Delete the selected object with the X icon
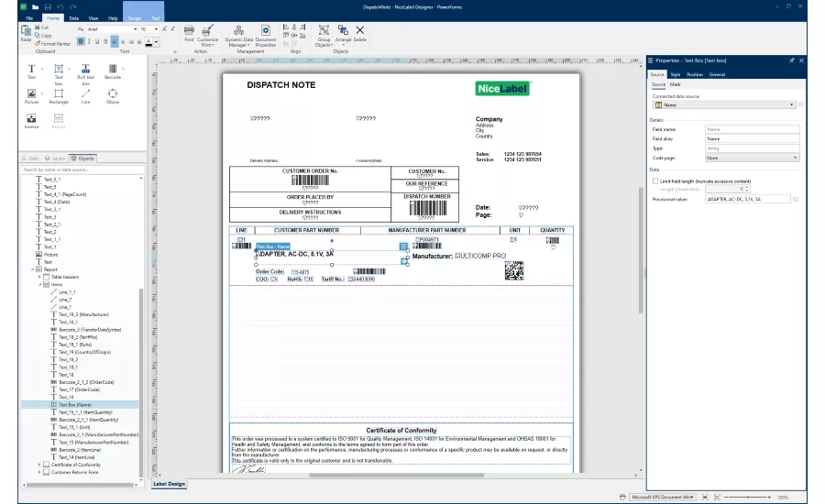Screen dimensions: 825x504 coord(360,33)
